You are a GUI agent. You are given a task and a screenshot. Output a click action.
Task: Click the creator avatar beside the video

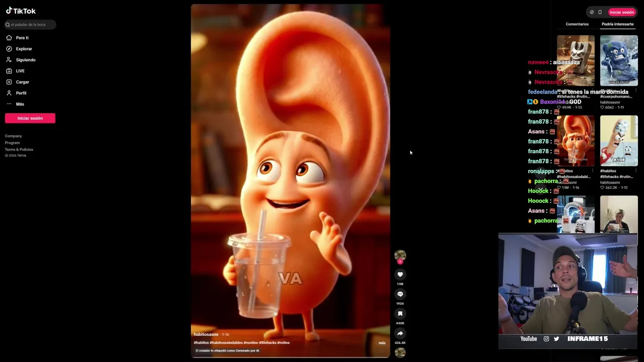[400, 255]
